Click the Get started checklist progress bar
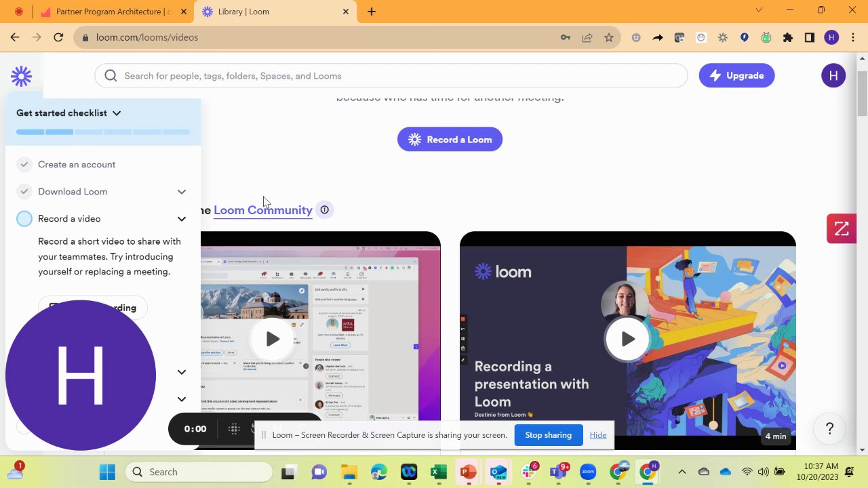 tap(103, 131)
